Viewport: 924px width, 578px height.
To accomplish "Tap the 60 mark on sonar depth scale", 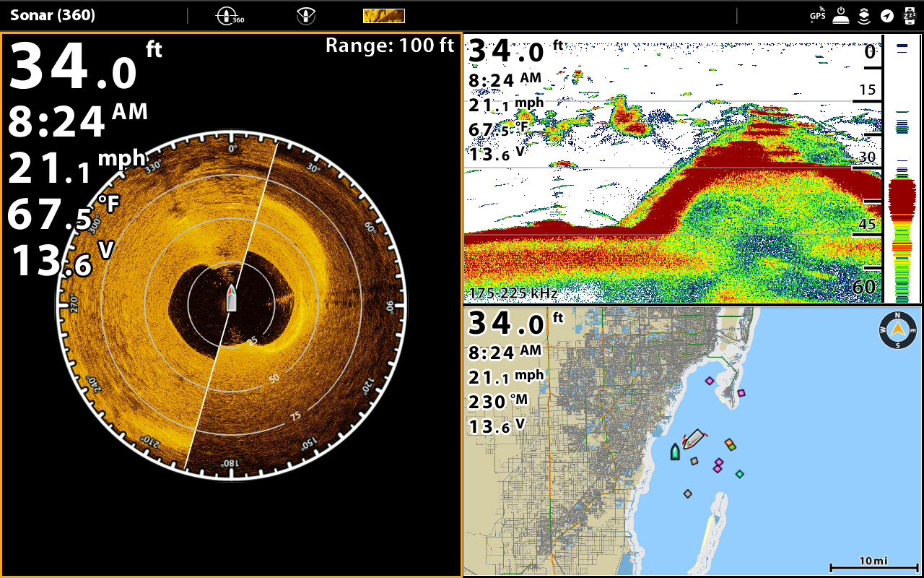I will [864, 287].
